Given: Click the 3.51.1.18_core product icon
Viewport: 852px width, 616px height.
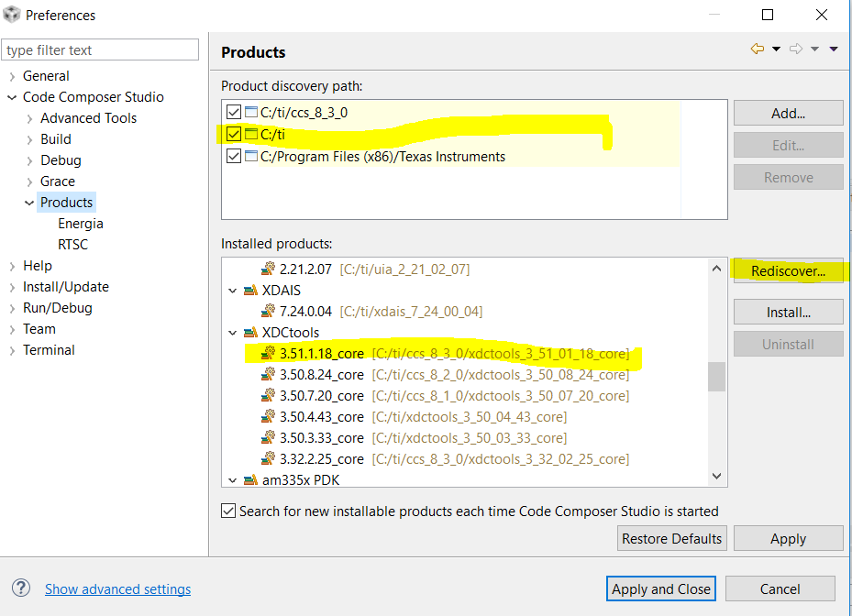Looking at the screenshot, I should point(268,353).
